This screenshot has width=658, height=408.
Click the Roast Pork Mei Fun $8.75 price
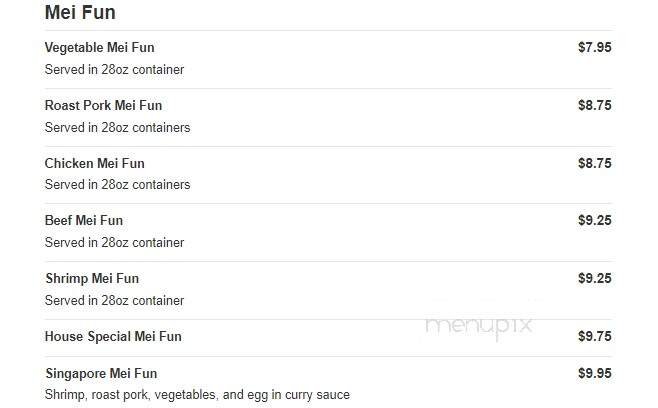(x=595, y=105)
